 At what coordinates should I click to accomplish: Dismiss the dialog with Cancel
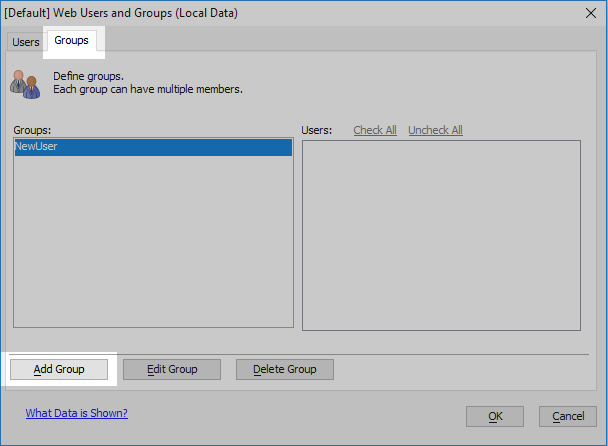click(568, 417)
